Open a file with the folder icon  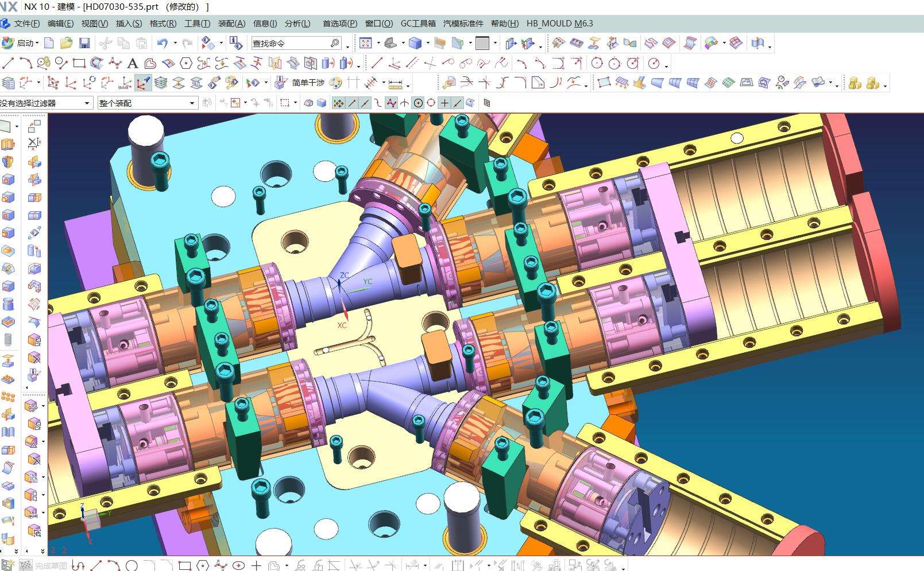[66, 43]
